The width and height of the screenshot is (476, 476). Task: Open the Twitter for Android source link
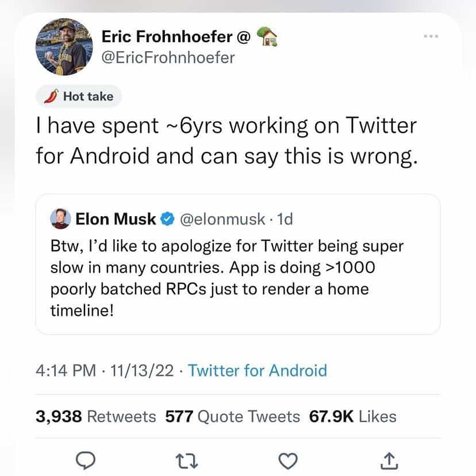pyautogui.click(x=258, y=370)
